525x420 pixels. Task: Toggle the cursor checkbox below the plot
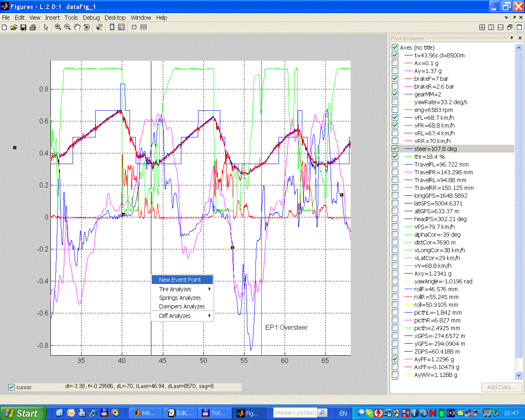(x=11, y=387)
